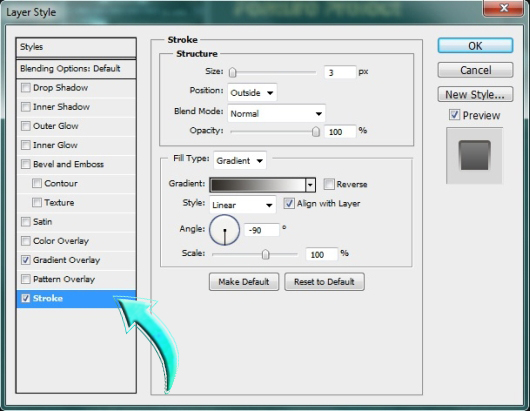This screenshot has height=411, width=530.
Task: Open the gradient picker arrow
Action: [x=310, y=185]
